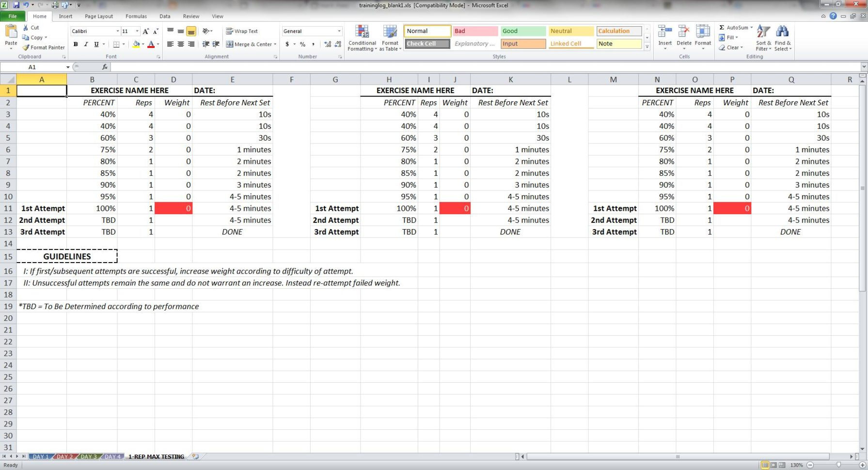The width and height of the screenshot is (868, 470).
Task: Open the General number format dropdown
Action: click(x=338, y=31)
